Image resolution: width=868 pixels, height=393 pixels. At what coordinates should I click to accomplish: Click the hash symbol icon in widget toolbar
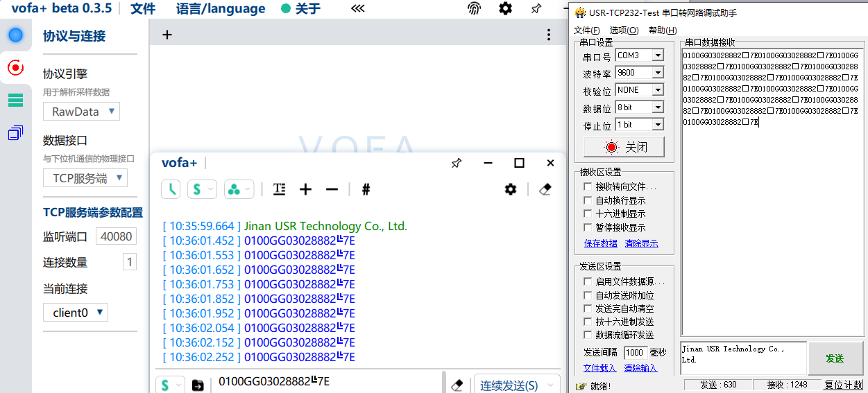pos(366,189)
